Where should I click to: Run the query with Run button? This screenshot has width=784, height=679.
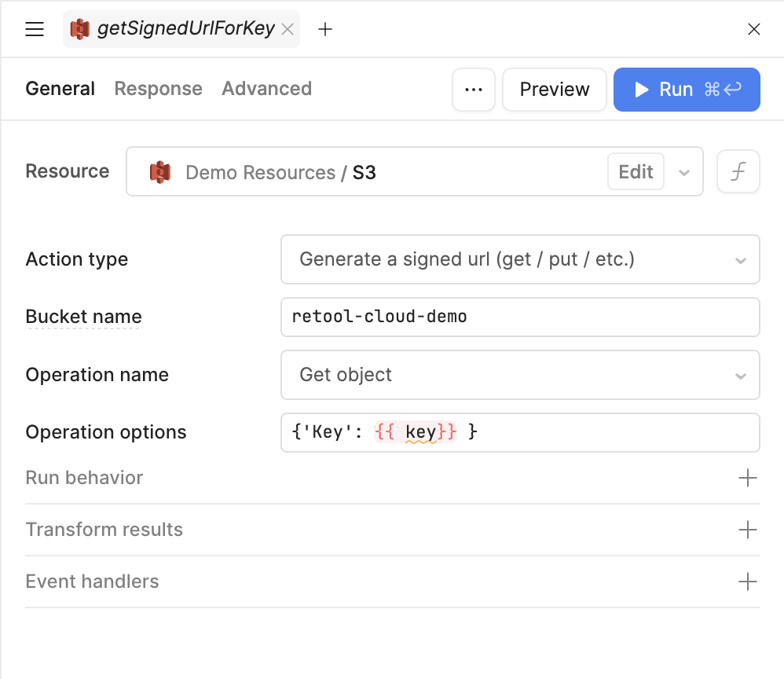click(686, 90)
